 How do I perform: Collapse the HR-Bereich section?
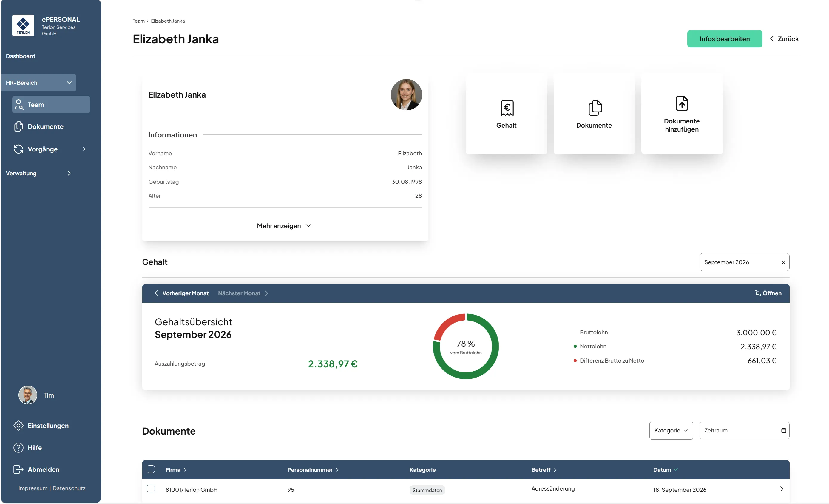(x=39, y=83)
